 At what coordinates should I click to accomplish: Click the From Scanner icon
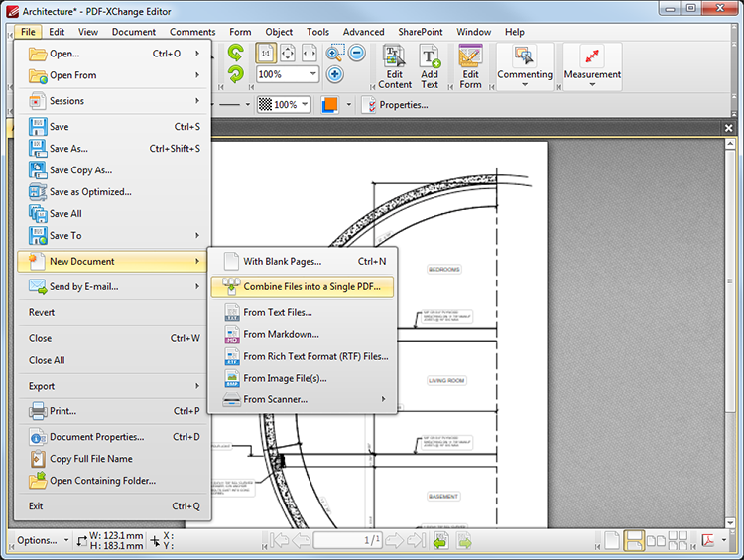[x=231, y=400]
